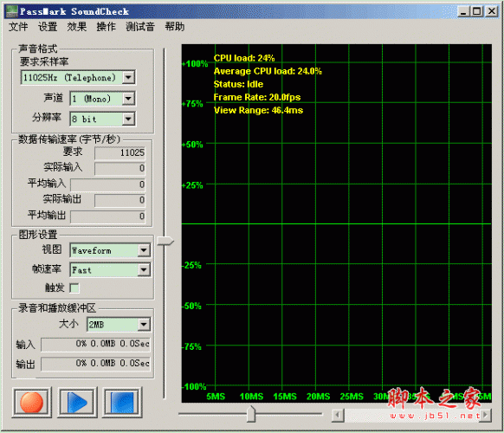Open the 操作 menu

pyautogui.click(x=106, y=27)
